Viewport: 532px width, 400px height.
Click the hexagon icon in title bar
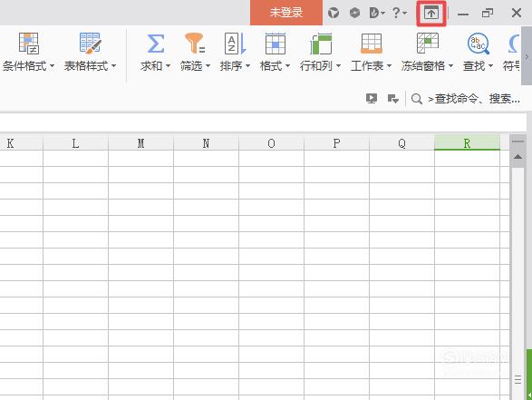pyautogui.click(x=354, y=14)
